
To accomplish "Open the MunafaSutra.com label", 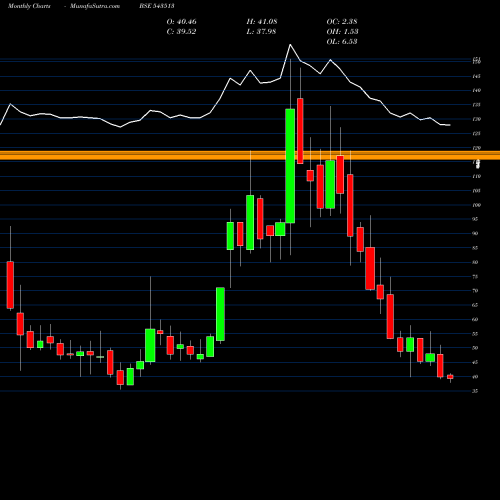I will pyautogui.click(x=95, y=6).
